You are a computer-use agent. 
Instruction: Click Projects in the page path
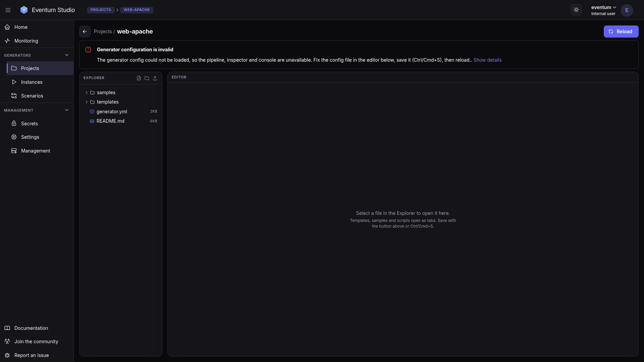tap(103, 32)
